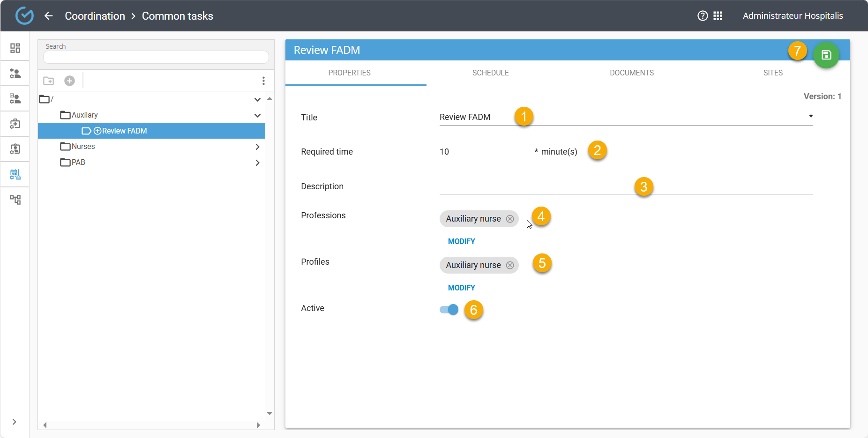Image resolution: width=868 pixels, height=438 pixels.
Task: Expand the PAB folder
Action: (x=257, y=163)
